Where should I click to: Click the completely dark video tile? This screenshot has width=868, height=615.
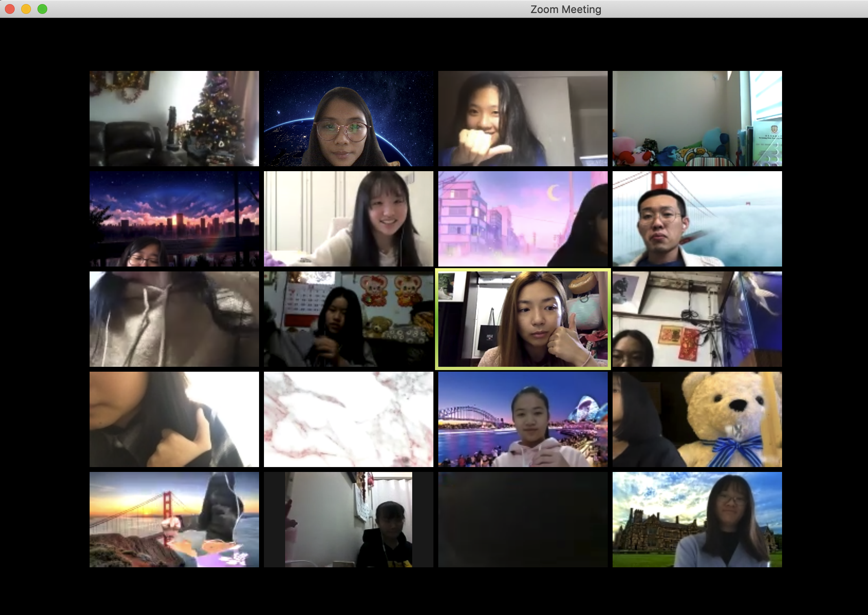(x=523, y=520)
